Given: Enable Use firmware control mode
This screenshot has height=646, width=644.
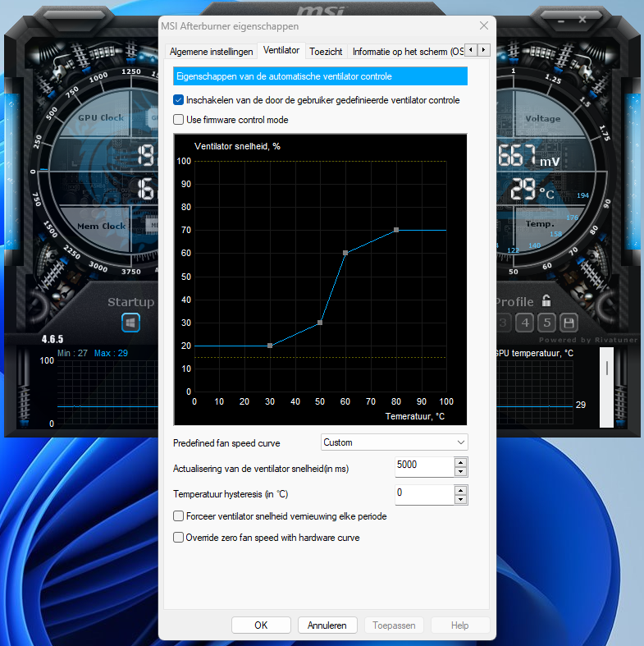Looking at the screenshot, I should click(178, 120).
